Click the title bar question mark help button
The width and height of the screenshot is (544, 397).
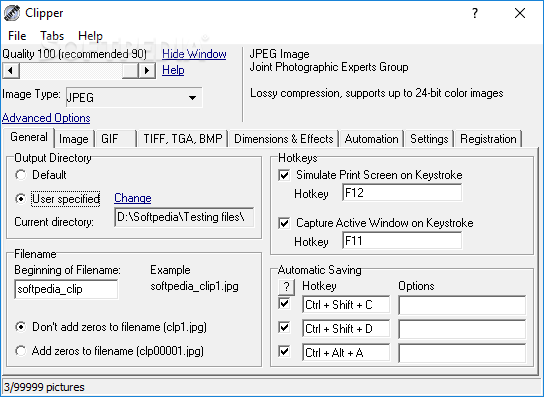[475, 14]
